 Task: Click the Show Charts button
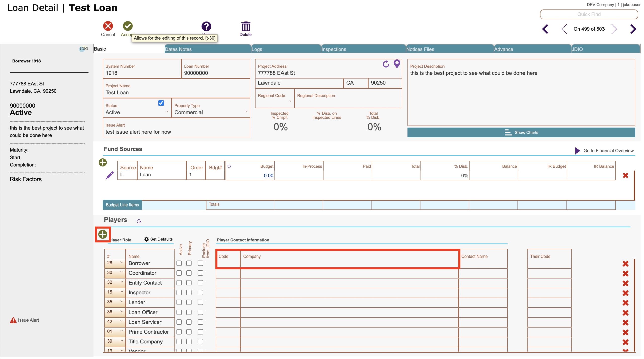click(521, 132)
